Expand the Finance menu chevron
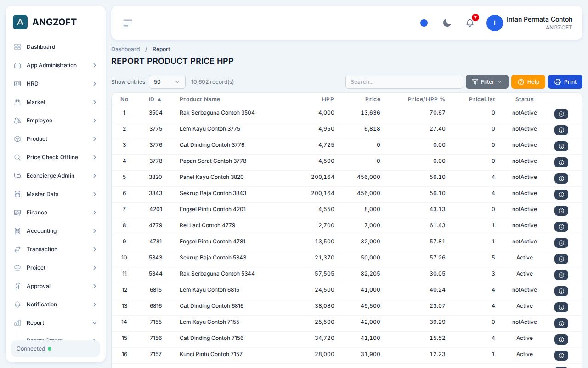The height and width of the screenshot is (368, 588). 95,213
